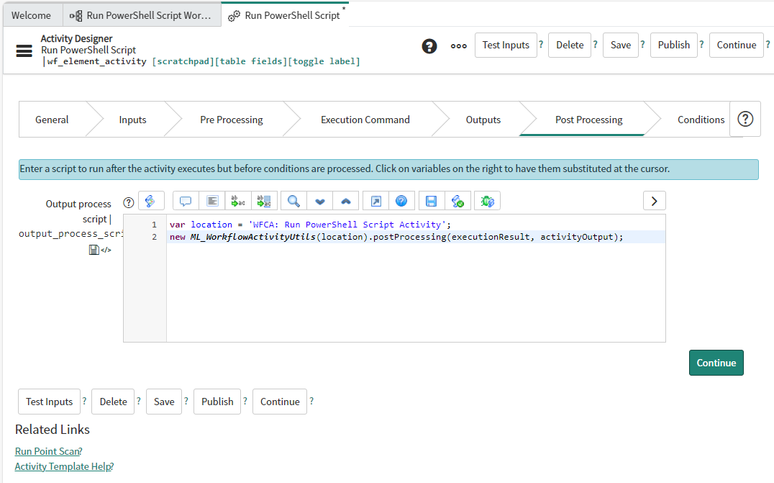774x483 pixels.
Task: Click the question mark beside bottom Test Inputs
Action: 84,401
